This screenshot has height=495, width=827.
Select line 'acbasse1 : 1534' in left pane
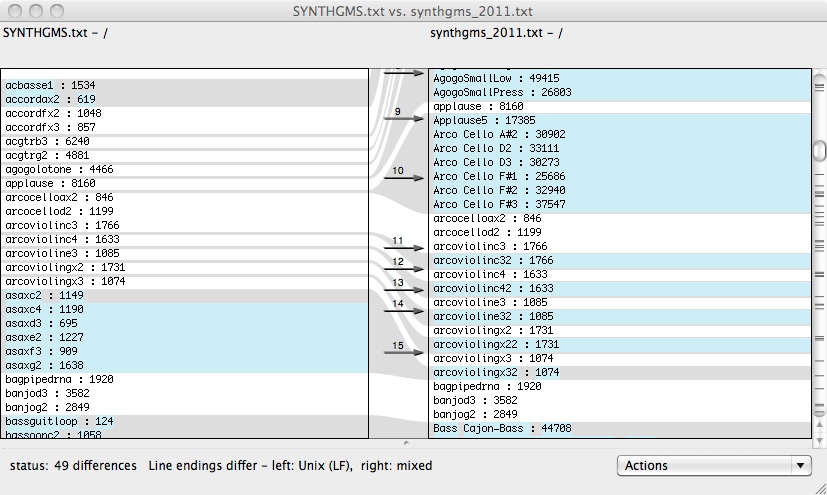coord(184,85)
